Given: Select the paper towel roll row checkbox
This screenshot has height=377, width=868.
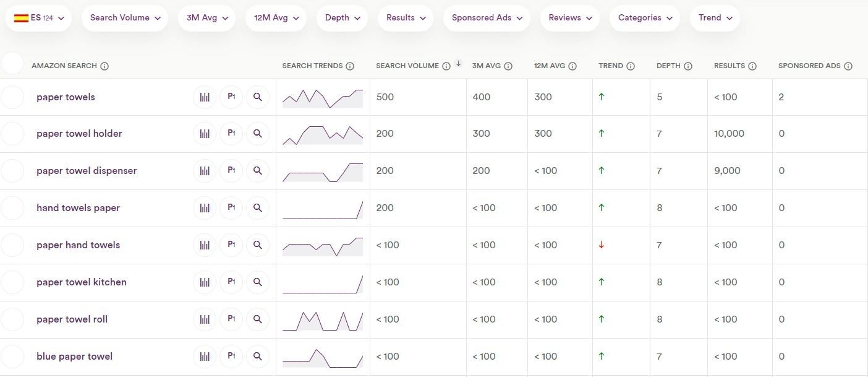Looking at the screenshot, I should pos(12,319).
